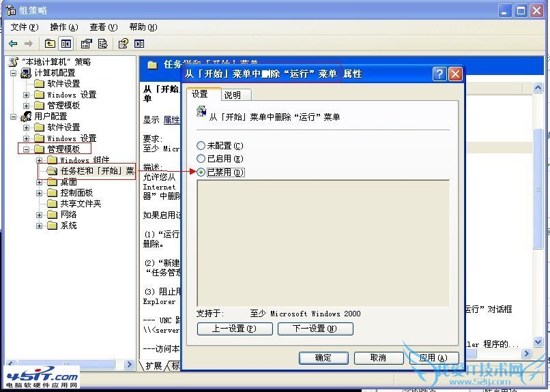This screenshot has width=550, height=392.
Task: Click the action pane toolbar icon right of Help
Action: pyautogui.click(x=139, y=44)
